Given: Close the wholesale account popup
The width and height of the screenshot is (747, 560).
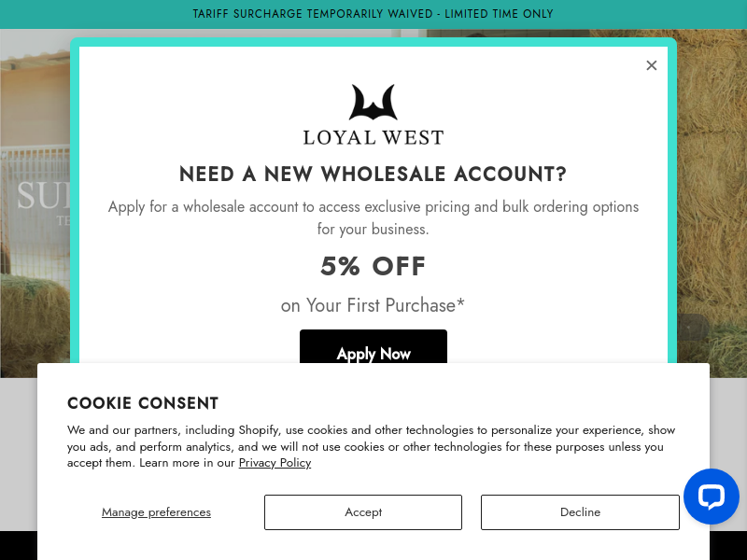Looking at the screenshot, I should pos(652,65).
